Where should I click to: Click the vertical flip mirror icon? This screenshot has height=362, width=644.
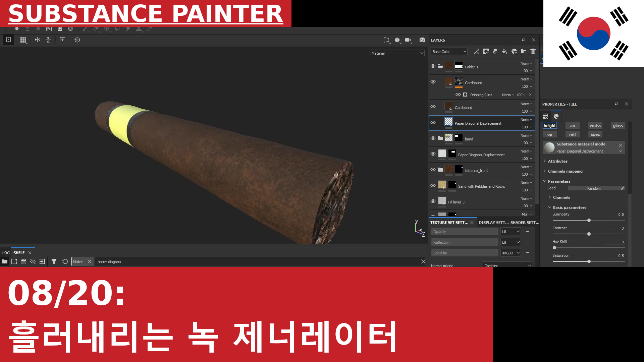click(48, 40)
